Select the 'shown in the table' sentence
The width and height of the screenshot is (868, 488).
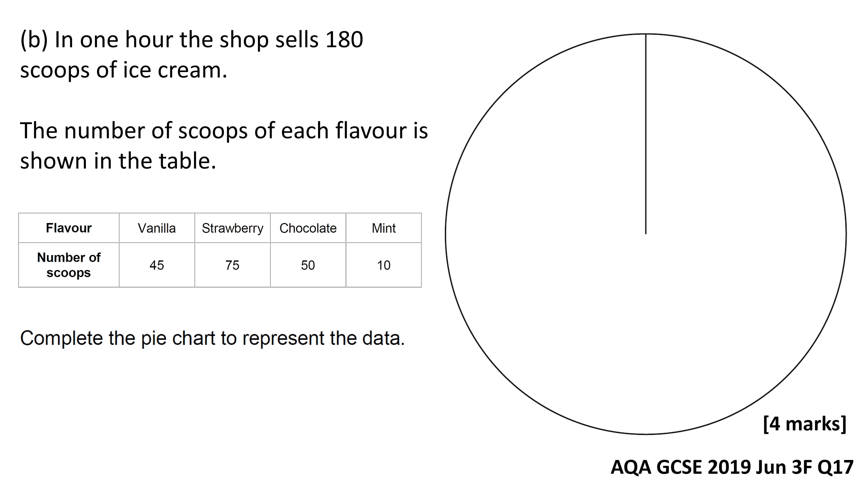point(118,161)
